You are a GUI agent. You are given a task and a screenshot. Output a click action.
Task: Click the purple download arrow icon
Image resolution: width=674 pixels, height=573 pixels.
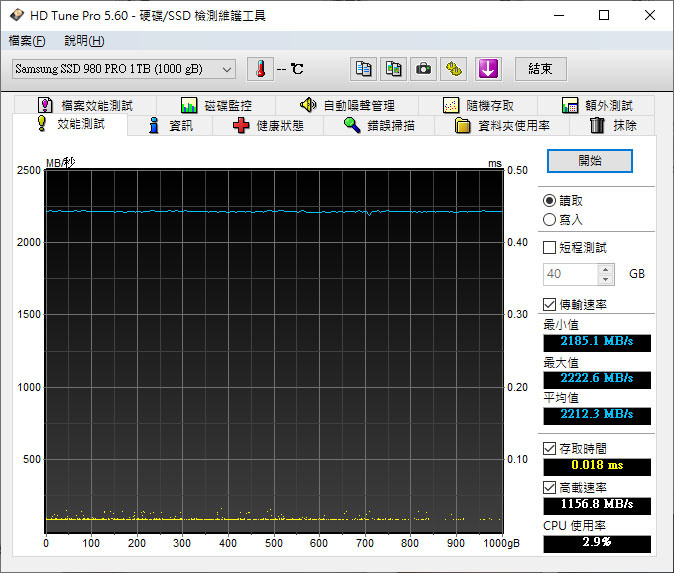[487, 69]
